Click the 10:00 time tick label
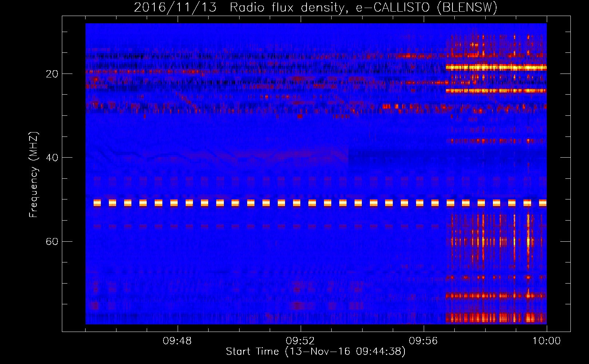 [547, 341]
